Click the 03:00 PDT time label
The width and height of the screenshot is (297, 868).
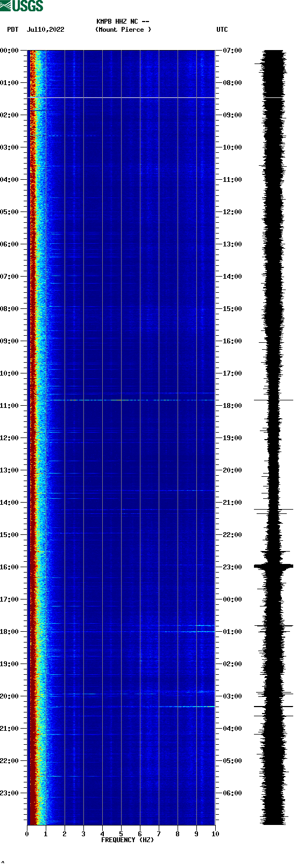pos(10,147)
